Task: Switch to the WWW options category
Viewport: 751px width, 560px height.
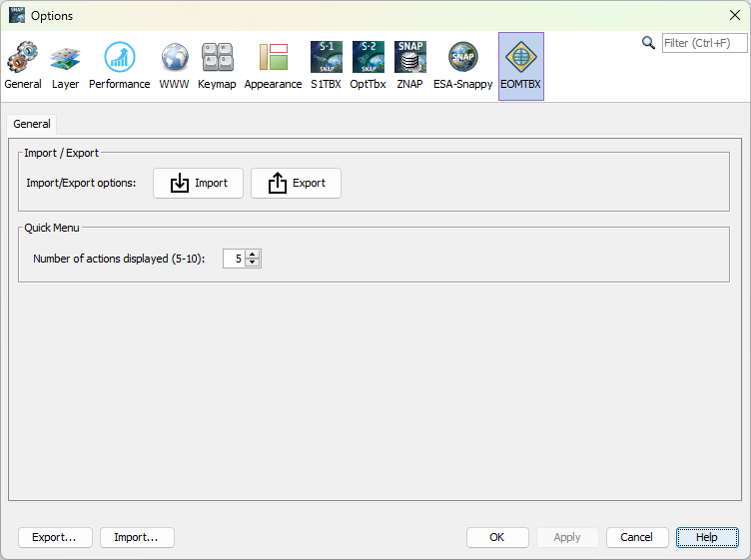Action: (174, 66)
